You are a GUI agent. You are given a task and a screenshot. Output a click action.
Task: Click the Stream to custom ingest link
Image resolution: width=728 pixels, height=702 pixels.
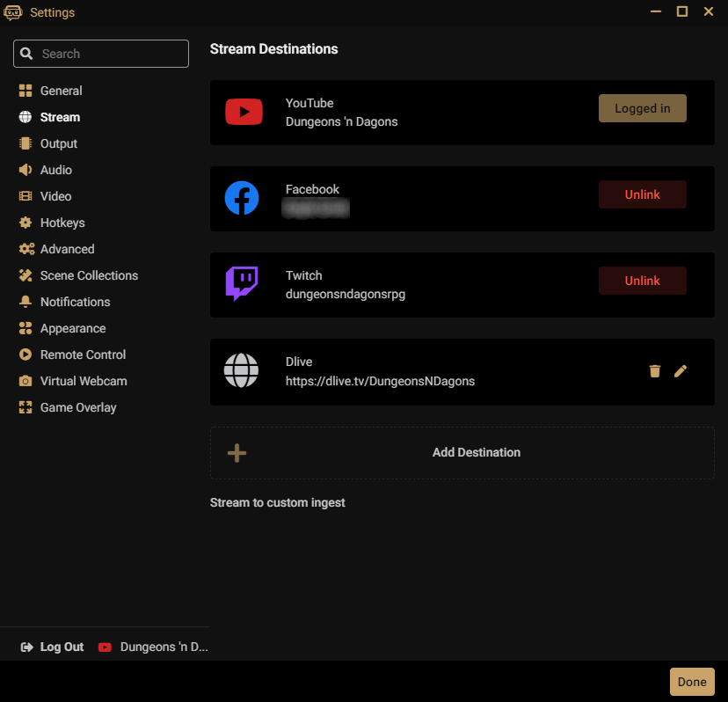pyautogui.click(x=277, y=502)
